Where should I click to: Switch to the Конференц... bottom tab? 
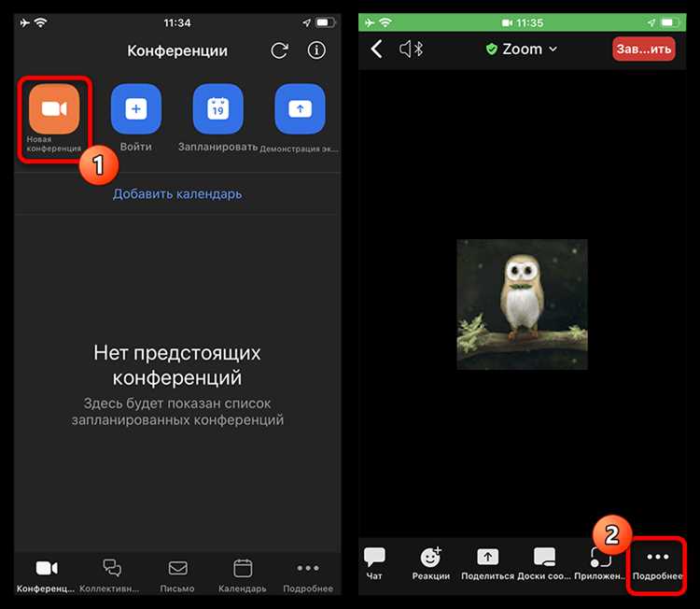click(46, 575)
